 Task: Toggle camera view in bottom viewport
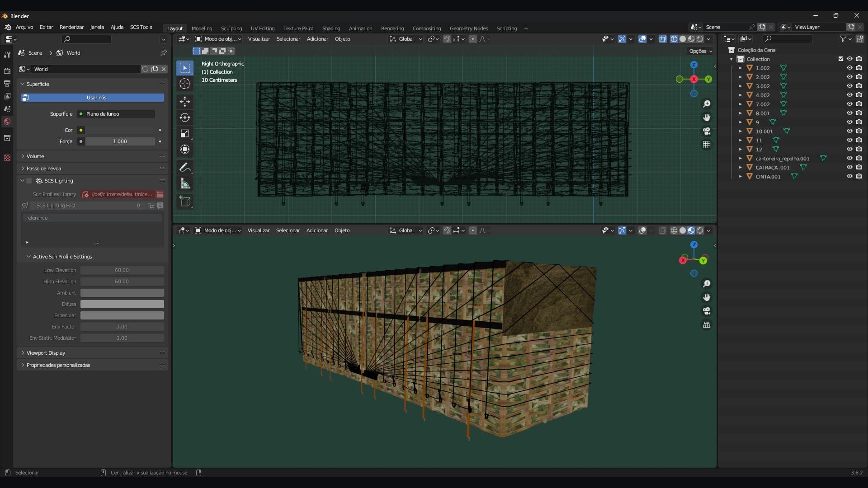point(707,311)
